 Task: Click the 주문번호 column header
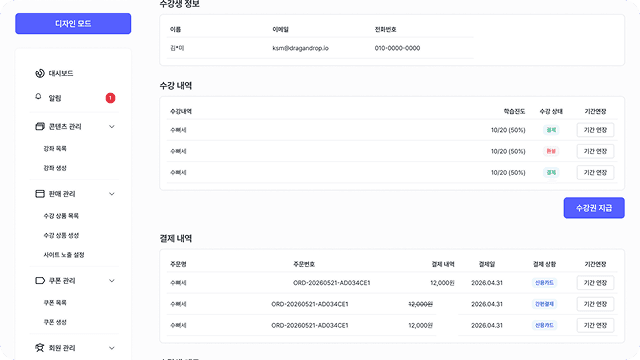(304, 264)
